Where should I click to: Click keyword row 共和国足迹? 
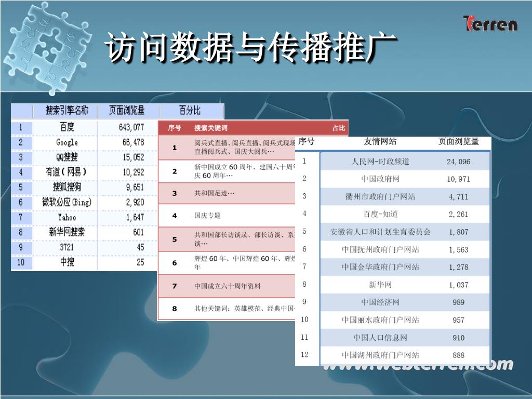(227, 193)
